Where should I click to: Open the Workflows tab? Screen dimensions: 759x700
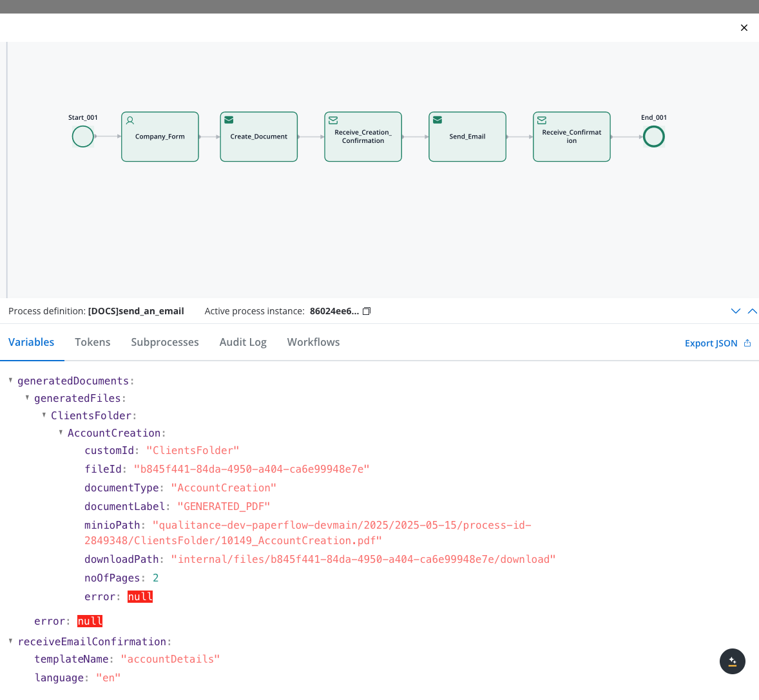314,342
